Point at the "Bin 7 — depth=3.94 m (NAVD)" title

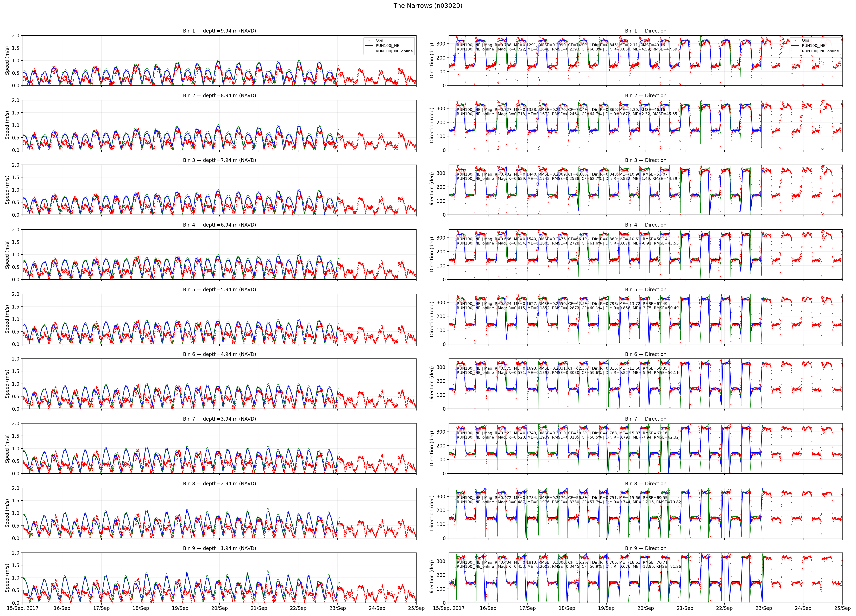pos(219,419)
